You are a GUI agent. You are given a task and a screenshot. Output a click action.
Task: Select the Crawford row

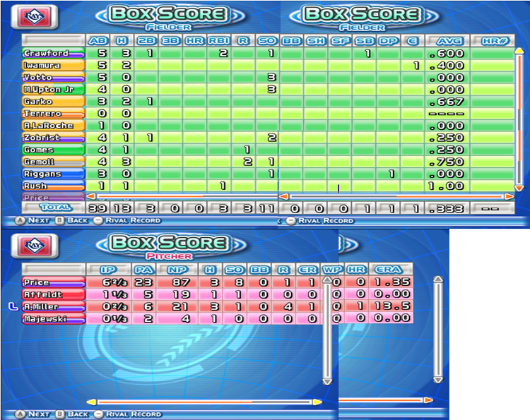point(268,53)
